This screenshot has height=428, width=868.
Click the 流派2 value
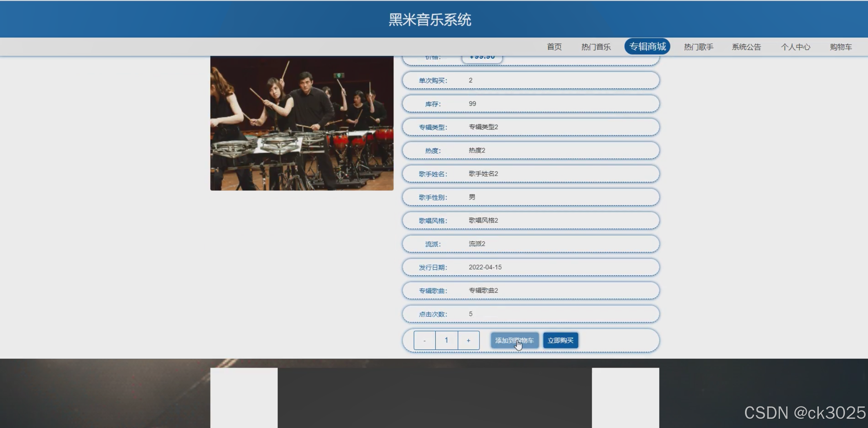[x=477, y=244]
